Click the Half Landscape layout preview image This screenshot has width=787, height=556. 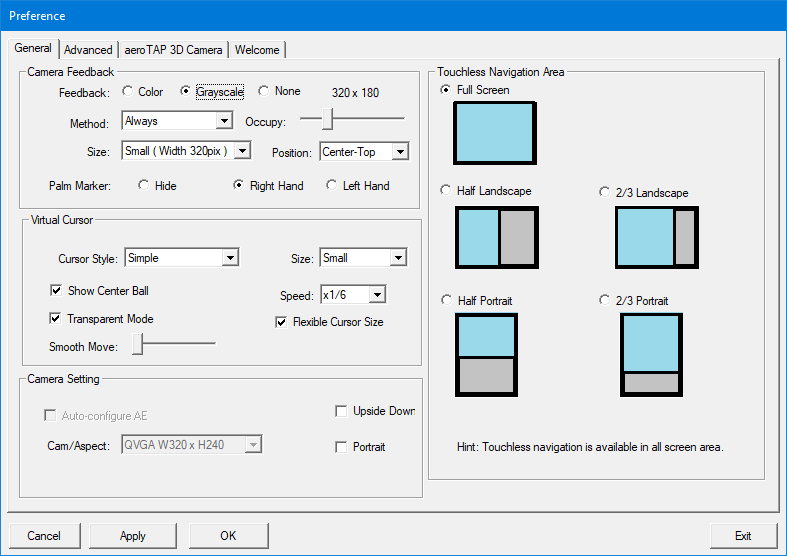click(496, 237)
